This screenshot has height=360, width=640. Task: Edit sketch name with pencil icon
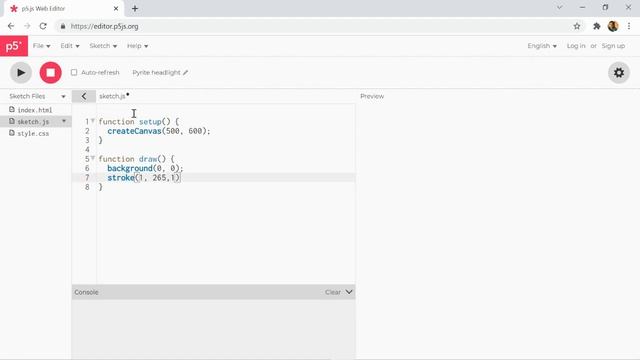pyautogui.click(x=186, y=73)
